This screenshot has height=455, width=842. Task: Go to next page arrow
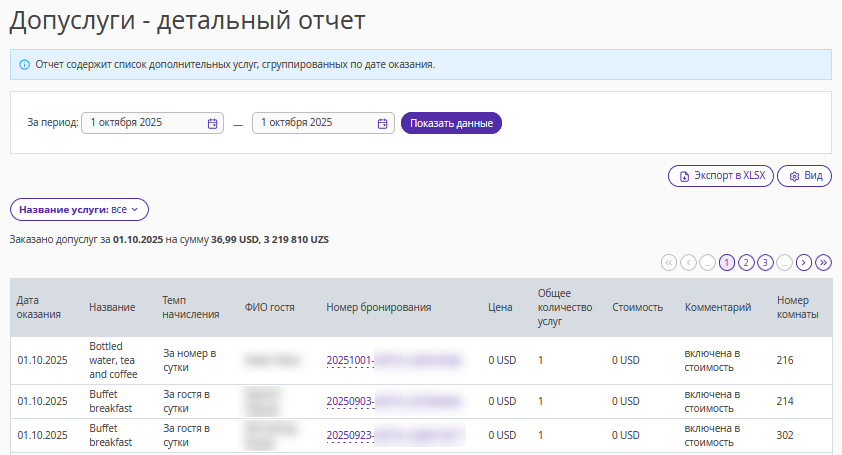click(x=804, y=263)
